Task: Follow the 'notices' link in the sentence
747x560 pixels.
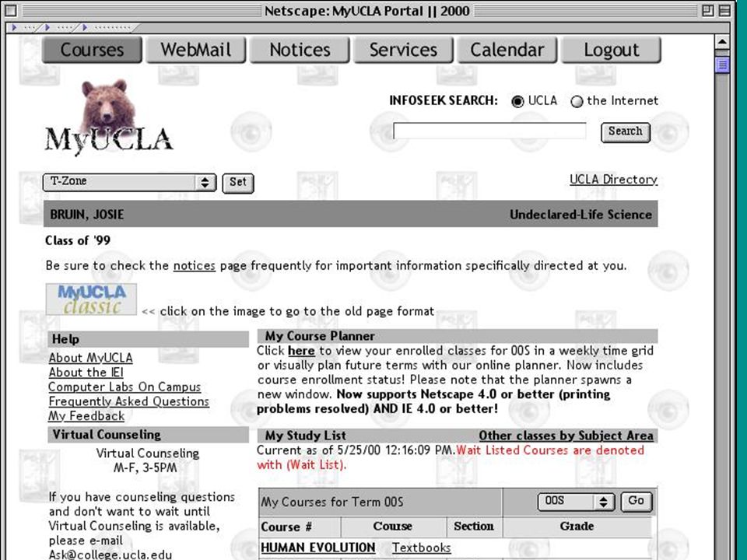Action: pyautogui.click(x=195, y=266)
